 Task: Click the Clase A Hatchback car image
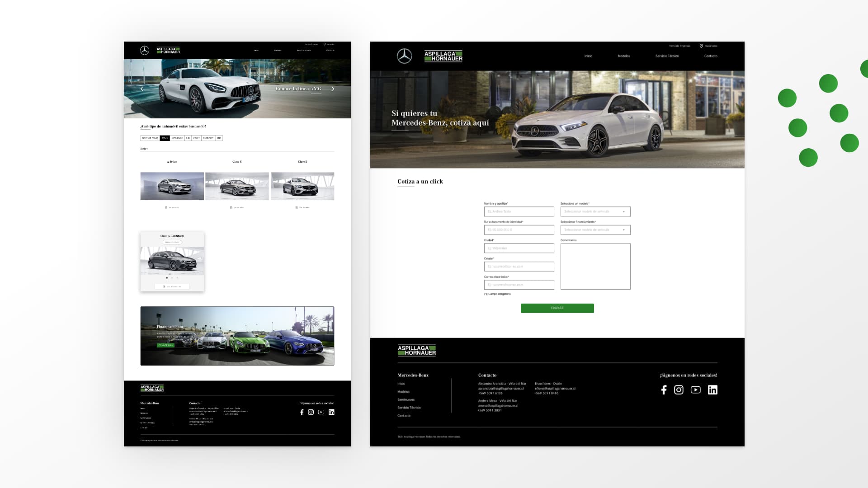point(172,261)
